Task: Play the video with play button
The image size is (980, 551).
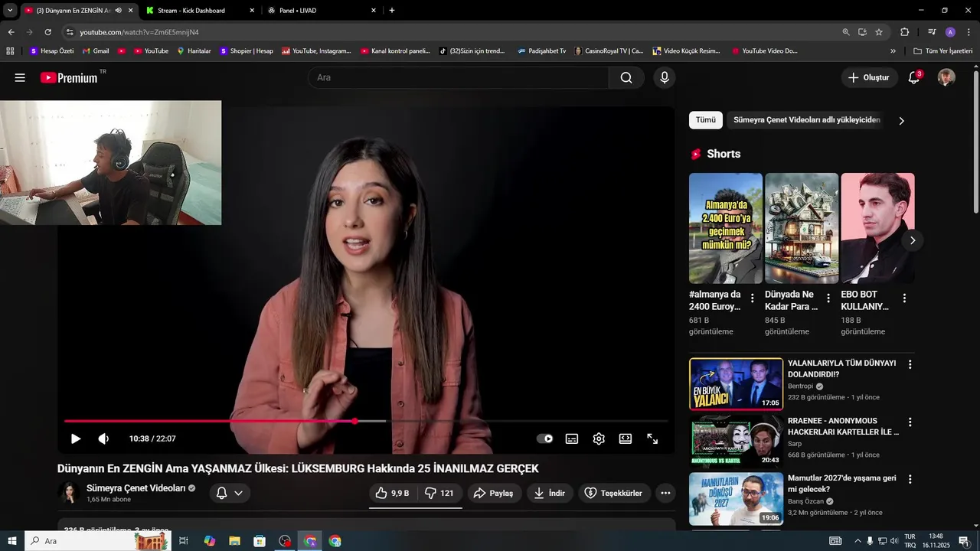Action: coord(76,439)
